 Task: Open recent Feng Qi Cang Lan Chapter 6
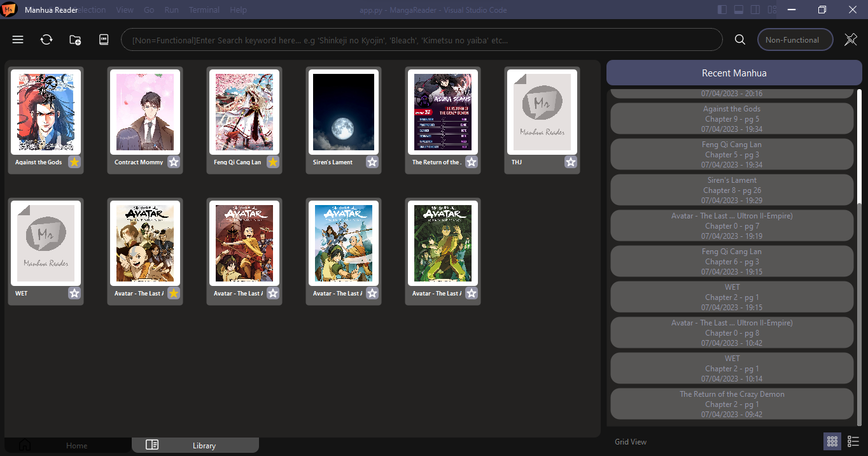[x=732, y=261]
